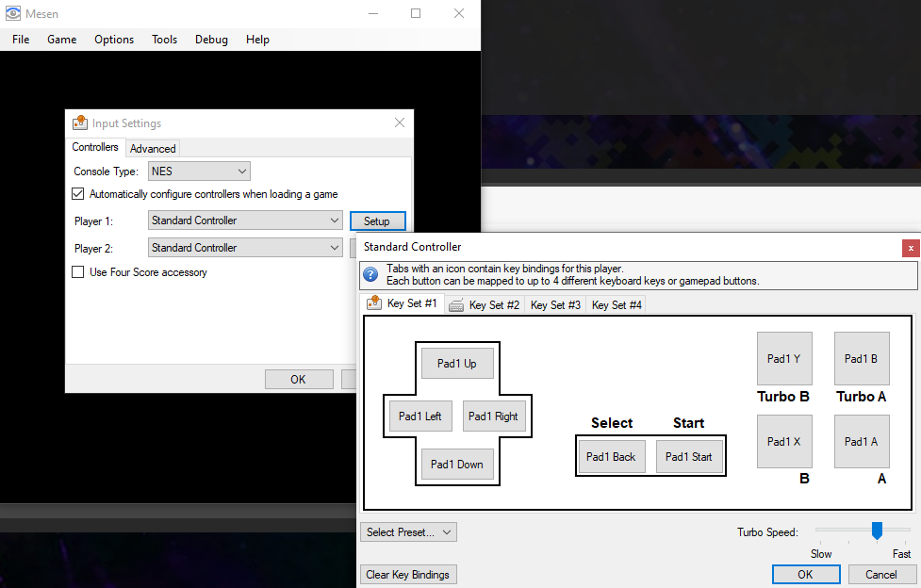This screenshot has width=921, height=588.
Task: Open the Tools menu
Action: pos(164,40)
